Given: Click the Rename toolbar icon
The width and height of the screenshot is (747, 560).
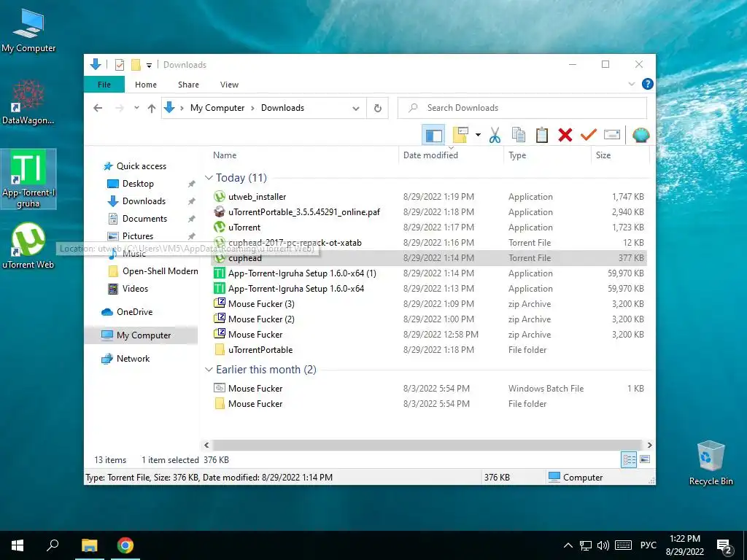Looking at the screenshot, I should pyautogui.click(x=612, y=135).
